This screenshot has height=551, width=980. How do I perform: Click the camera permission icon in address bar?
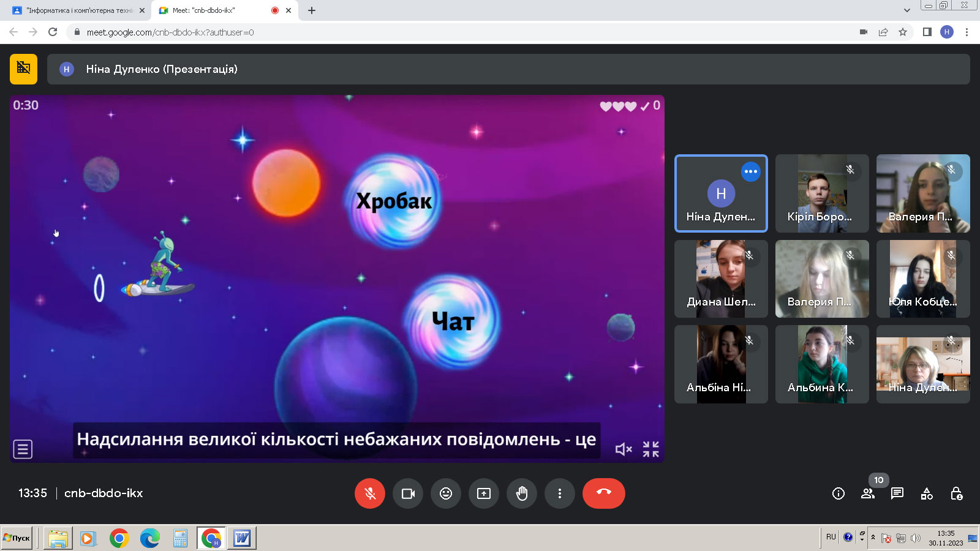(864, 32)
